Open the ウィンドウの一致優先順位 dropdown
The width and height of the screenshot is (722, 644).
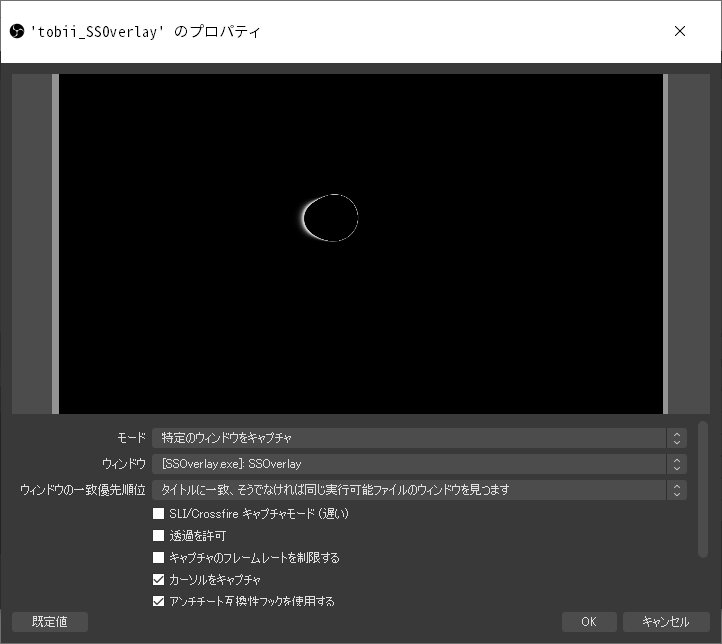(x=419, y=490)
